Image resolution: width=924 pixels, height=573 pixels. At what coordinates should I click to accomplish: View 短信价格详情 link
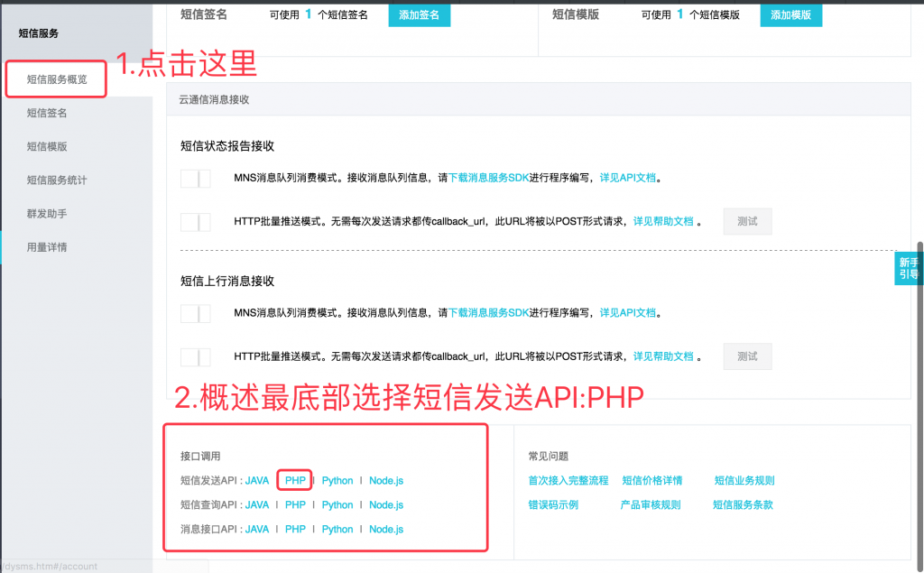(651, 480)
